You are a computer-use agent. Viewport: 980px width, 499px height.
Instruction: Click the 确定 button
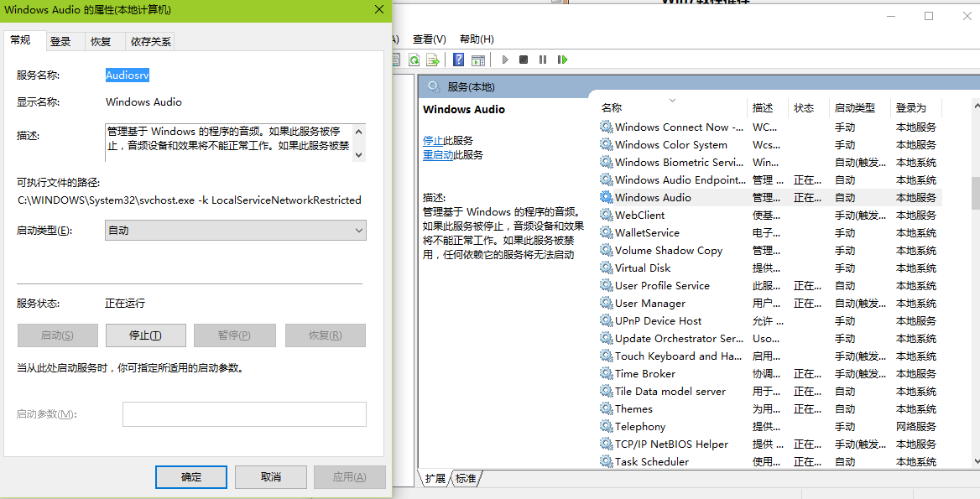tap(190, 476)
